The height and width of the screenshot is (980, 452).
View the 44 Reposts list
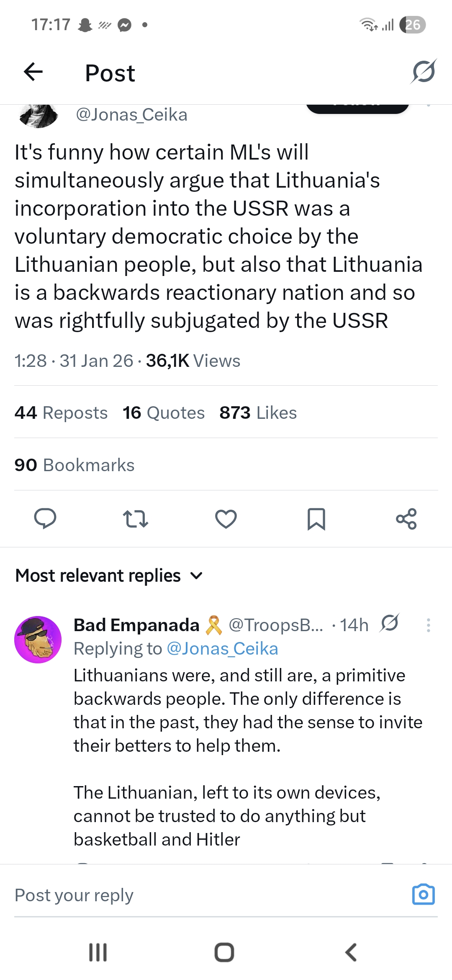61,413
